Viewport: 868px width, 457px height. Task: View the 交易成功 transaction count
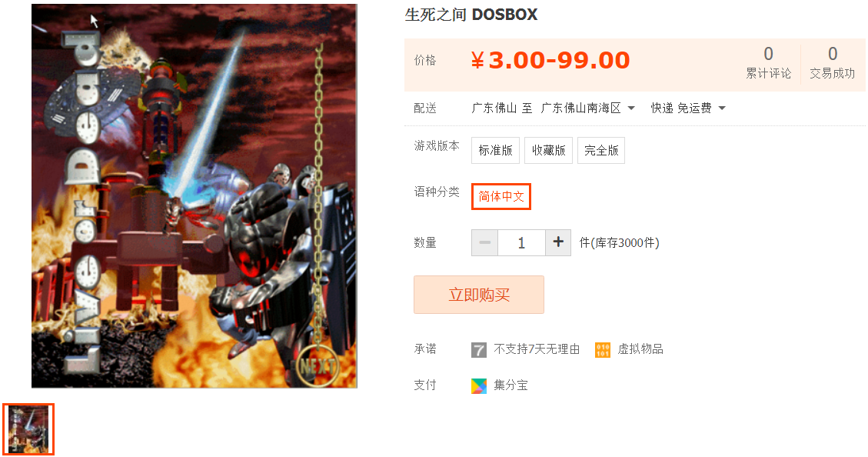point(832,62)
